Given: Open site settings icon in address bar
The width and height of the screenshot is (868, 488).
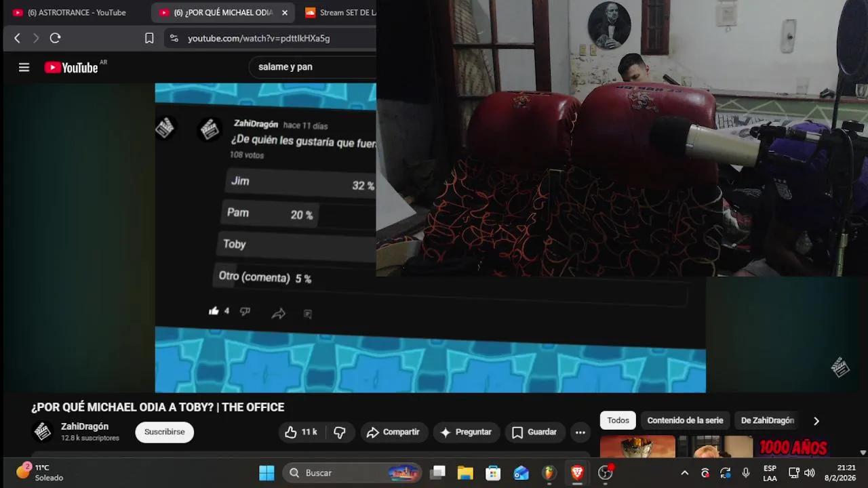Looking at the screenshot, I should click(x=174, y=39).
